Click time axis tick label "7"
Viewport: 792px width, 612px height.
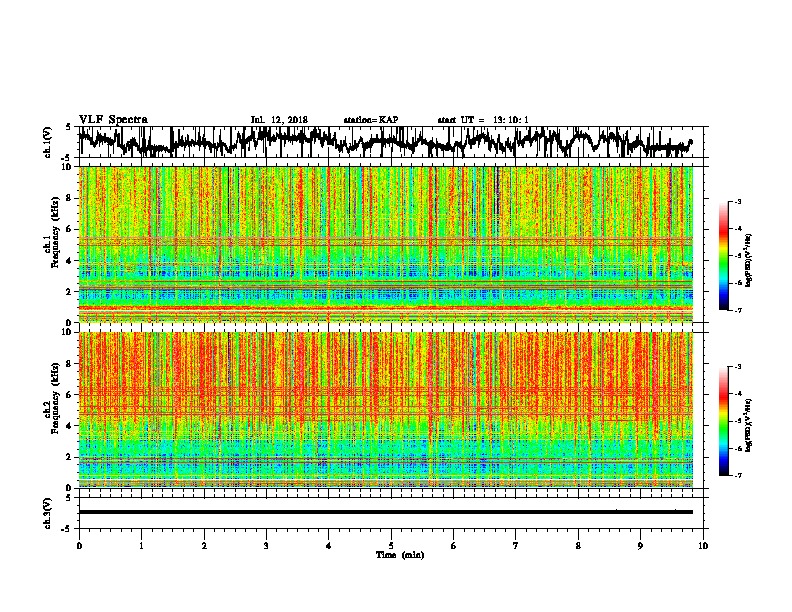point(516,546)
